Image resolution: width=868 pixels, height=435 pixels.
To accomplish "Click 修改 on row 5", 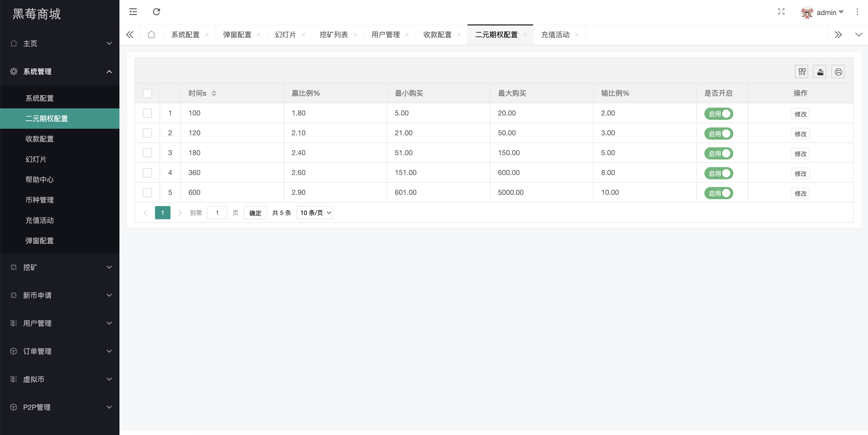I will (801, 193).
